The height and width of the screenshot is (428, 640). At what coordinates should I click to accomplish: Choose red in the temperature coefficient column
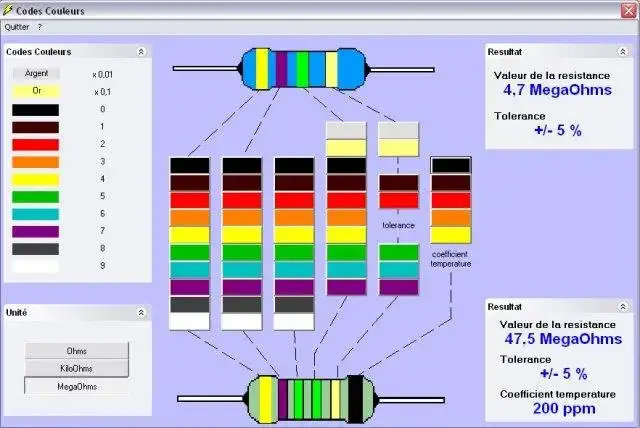(451, 200)
